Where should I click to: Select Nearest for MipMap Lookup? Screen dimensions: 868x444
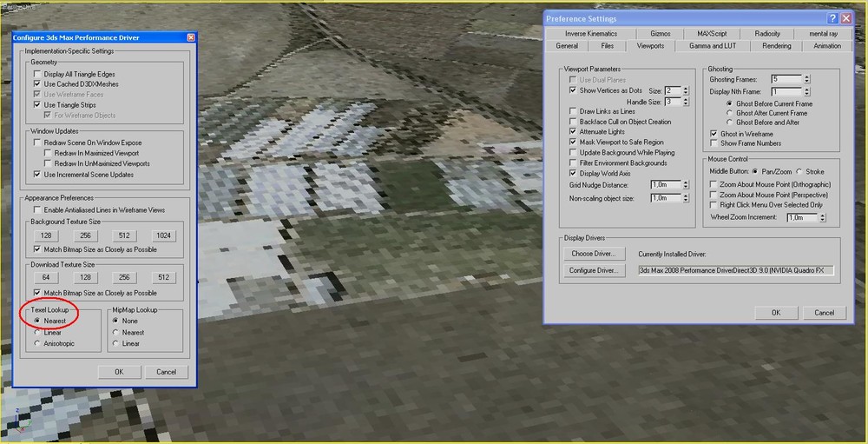[115, 333]
